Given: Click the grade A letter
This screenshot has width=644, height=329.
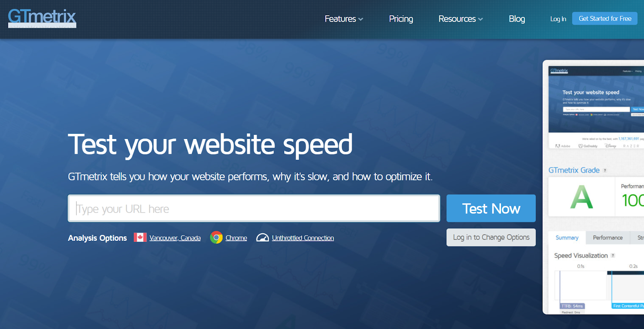Looking at the screenshot, I should tap(582, 197).
